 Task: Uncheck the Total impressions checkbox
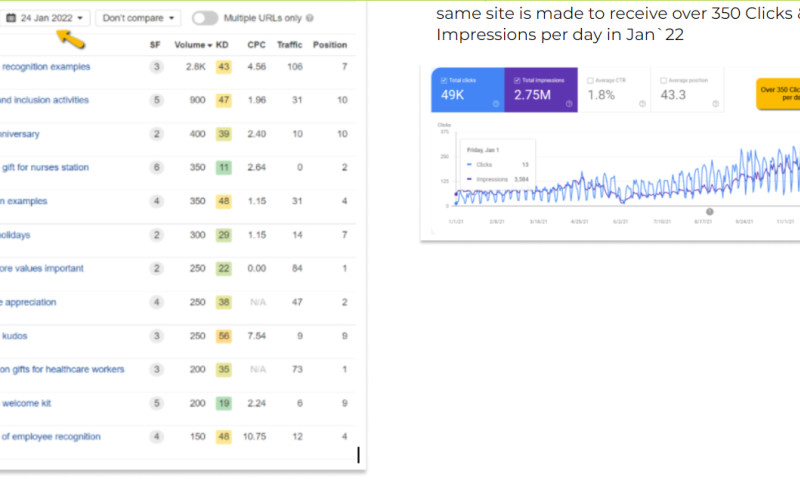[517, 79]
